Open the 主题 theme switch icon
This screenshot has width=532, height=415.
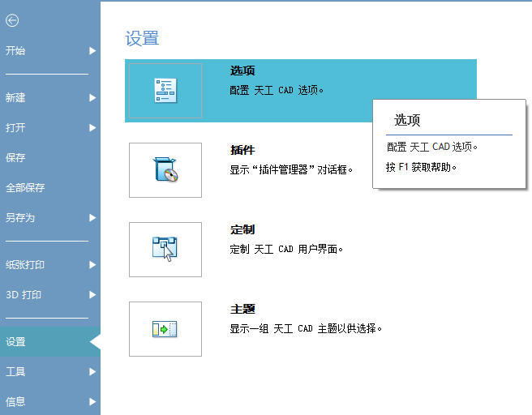point(165,329)
